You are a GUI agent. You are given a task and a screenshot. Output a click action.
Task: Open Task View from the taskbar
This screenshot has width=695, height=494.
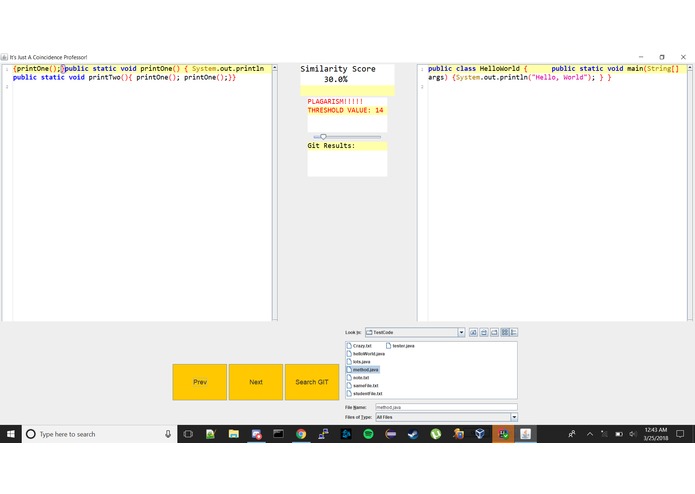(188, 434)
